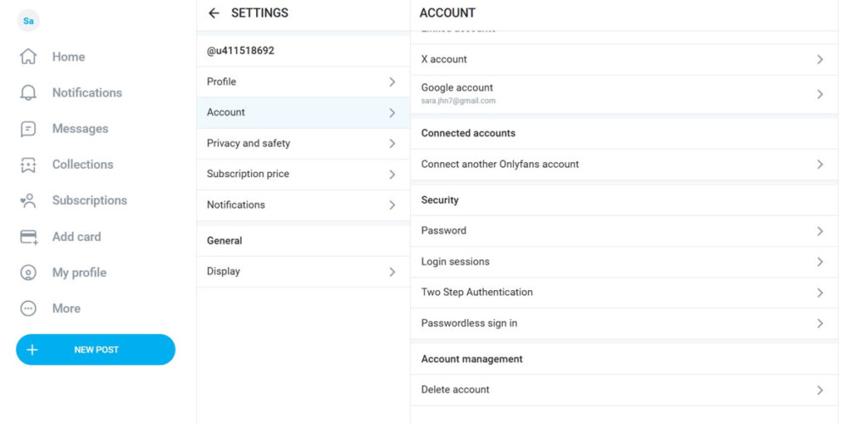Open the My profile icon
The image size is (868, 424).
[x=28, y=273]
